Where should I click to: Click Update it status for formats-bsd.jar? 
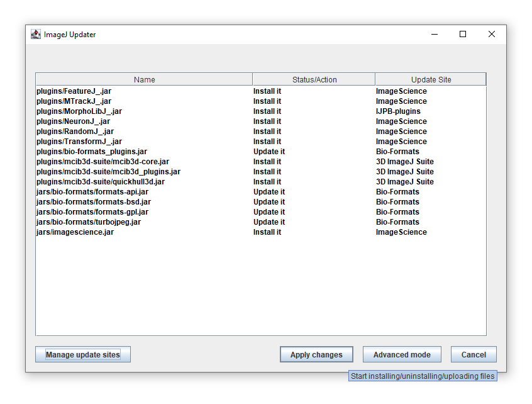pyautogui.click(x=269, y=202)
